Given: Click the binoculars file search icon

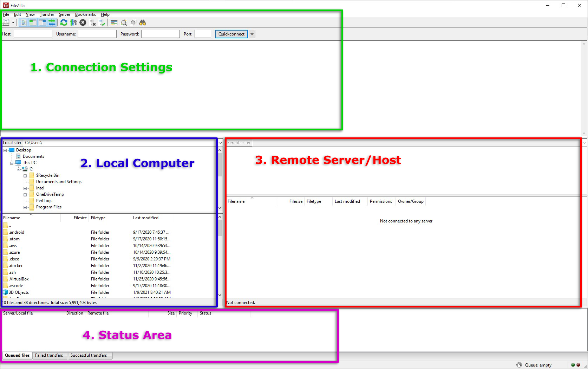Looking at the screenshot, I should pyautogui.click(x=143, y=22).
